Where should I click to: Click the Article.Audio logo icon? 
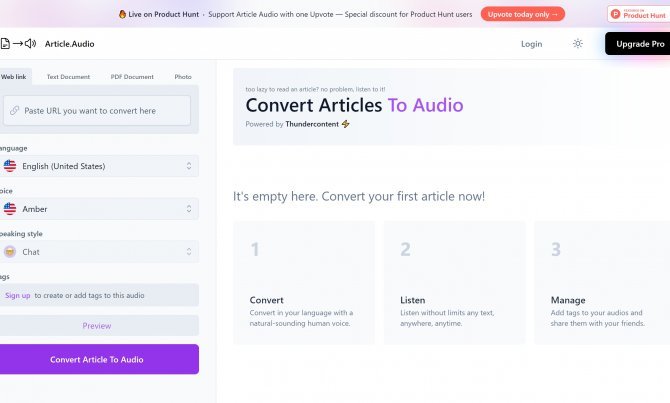[x=18, y=44]
